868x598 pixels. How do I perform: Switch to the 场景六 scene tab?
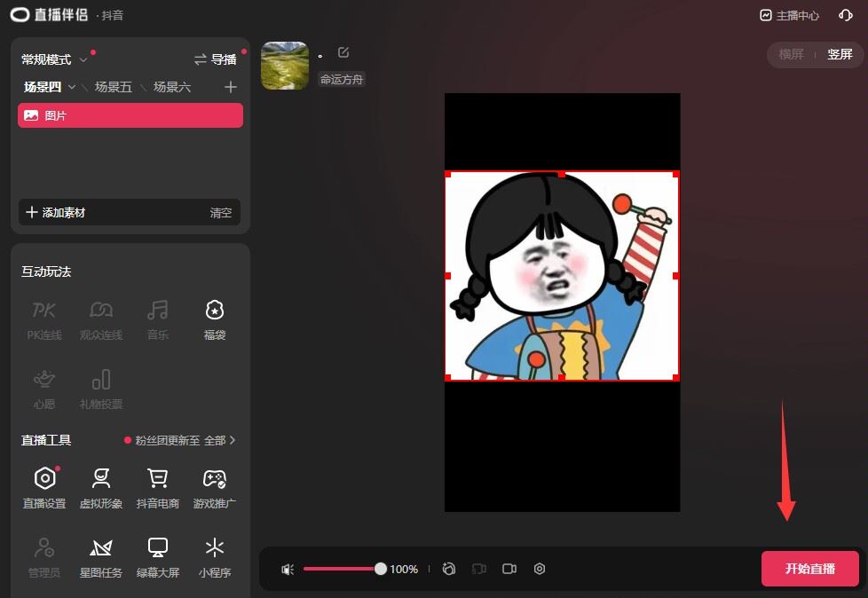tap(172, 87)
